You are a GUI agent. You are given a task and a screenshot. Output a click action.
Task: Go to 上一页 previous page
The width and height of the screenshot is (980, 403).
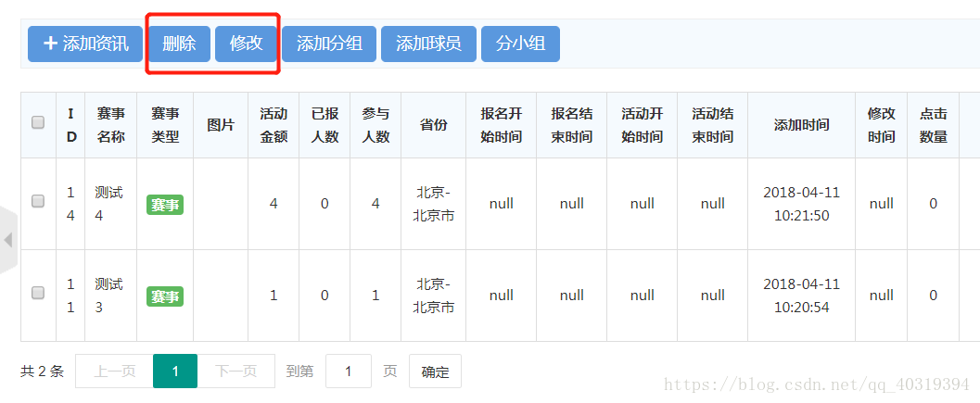pyautogui.click(x=114, y=372)
